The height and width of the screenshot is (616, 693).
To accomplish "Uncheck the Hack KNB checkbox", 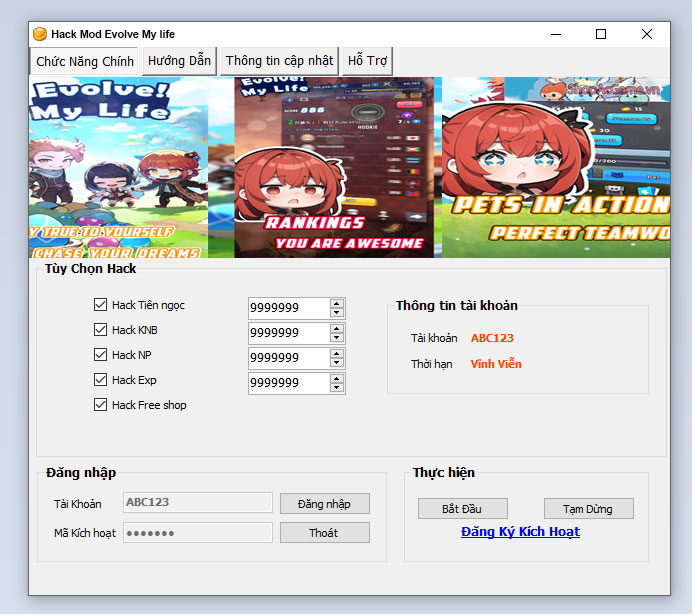I will coord(100,330).
